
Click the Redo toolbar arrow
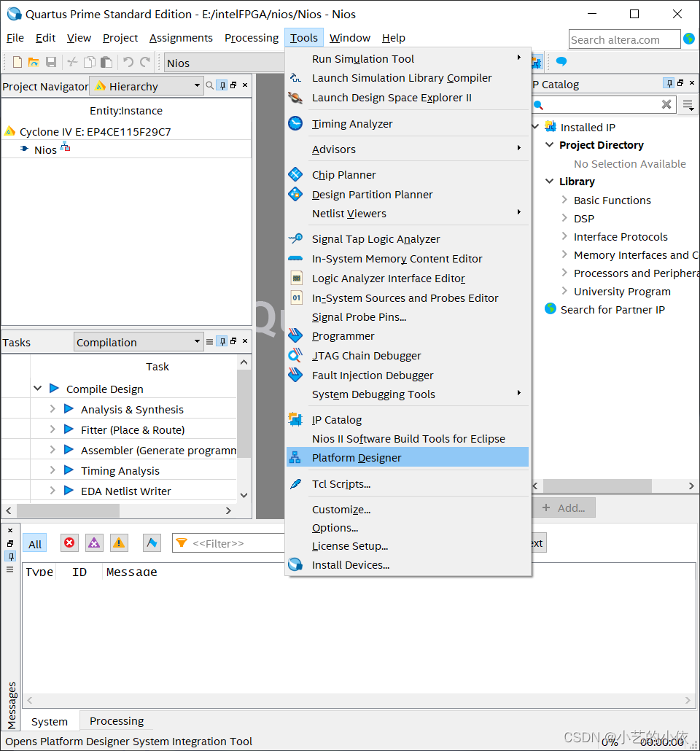coord(145,62)
